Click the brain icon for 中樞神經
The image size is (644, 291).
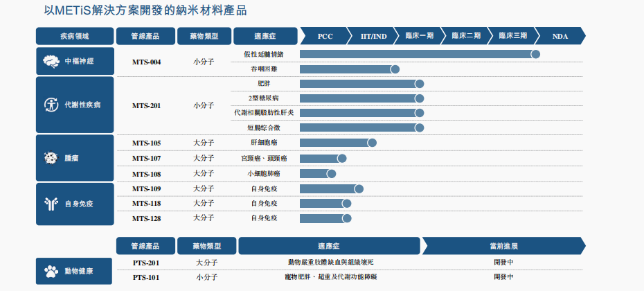pos(51,61)
